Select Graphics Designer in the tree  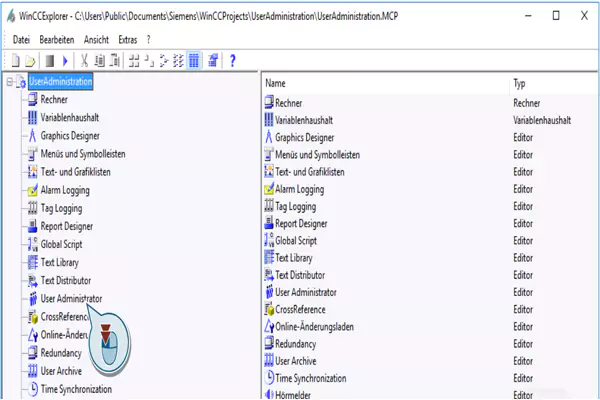click(70, 136)
